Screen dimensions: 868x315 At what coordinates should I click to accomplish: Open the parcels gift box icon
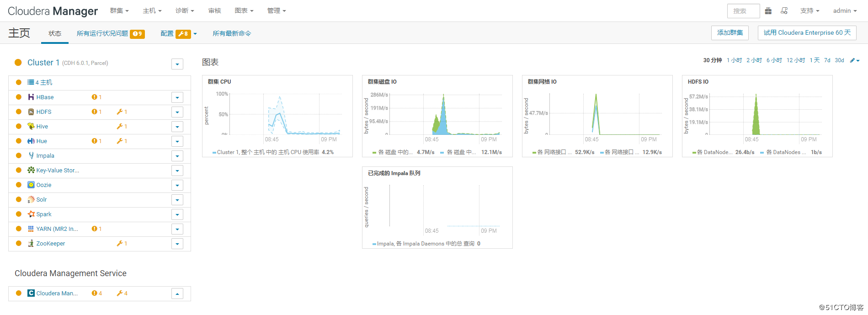768,11
